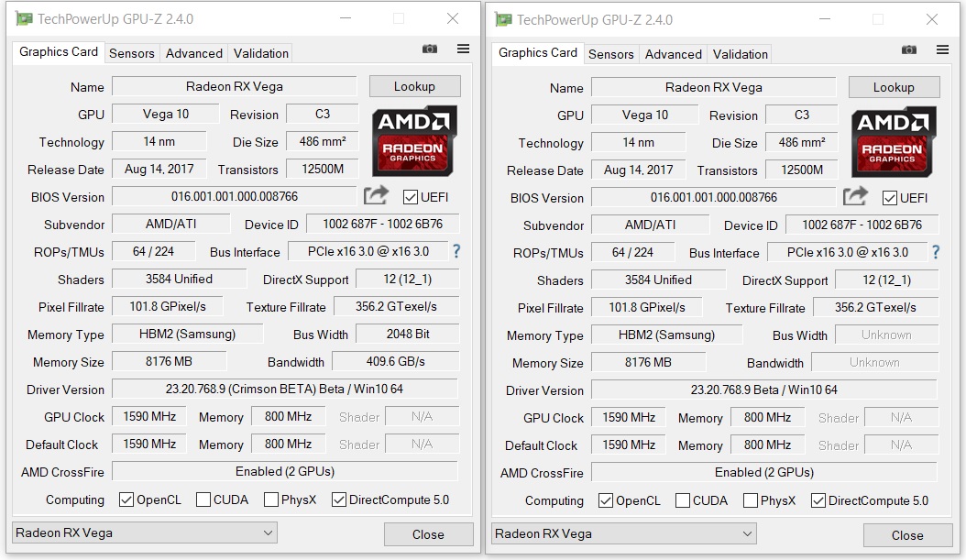Image resolution: width=966 pixels, height=560 pixels.
Task: Click the bus interface question mark in right window
Action: [x=936, y=251]
